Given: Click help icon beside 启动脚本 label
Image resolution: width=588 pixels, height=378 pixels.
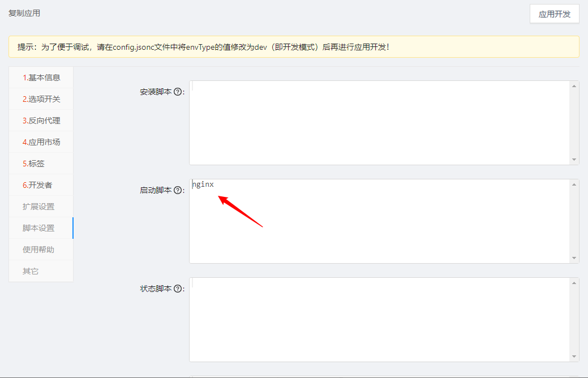Looking at the screenshot, I should pyautogui.click(x=178, y=190).
